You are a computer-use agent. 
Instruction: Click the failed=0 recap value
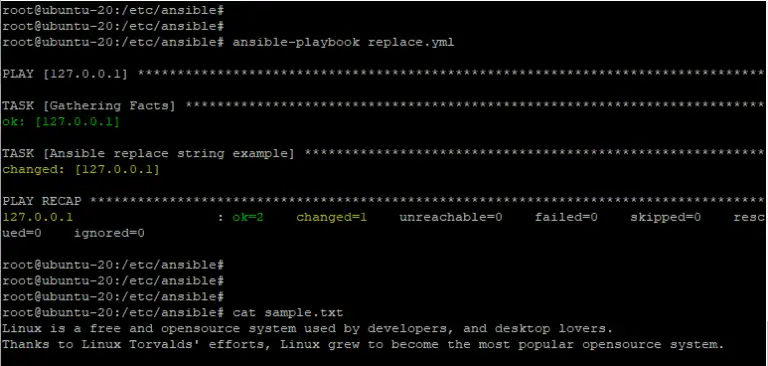tap(566, 217)
